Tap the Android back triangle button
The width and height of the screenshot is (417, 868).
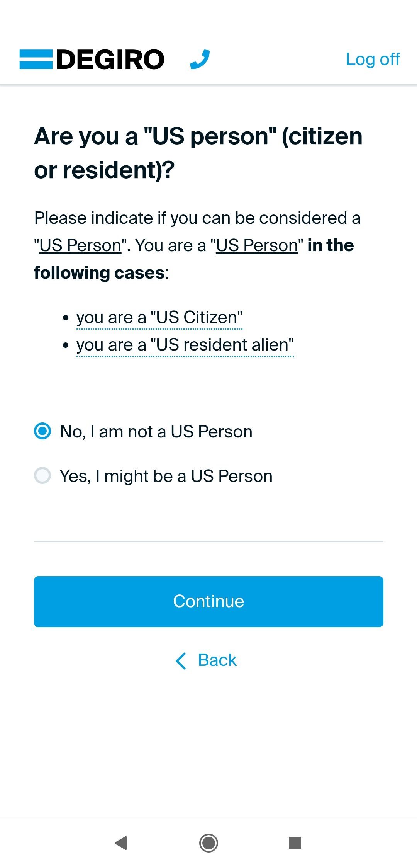[x=121, y=843]
